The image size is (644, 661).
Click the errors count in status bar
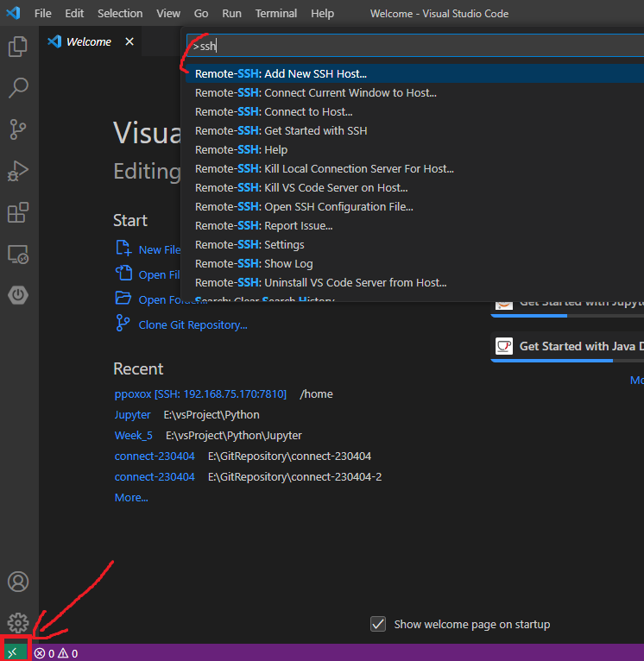click(x=44, y=653)
